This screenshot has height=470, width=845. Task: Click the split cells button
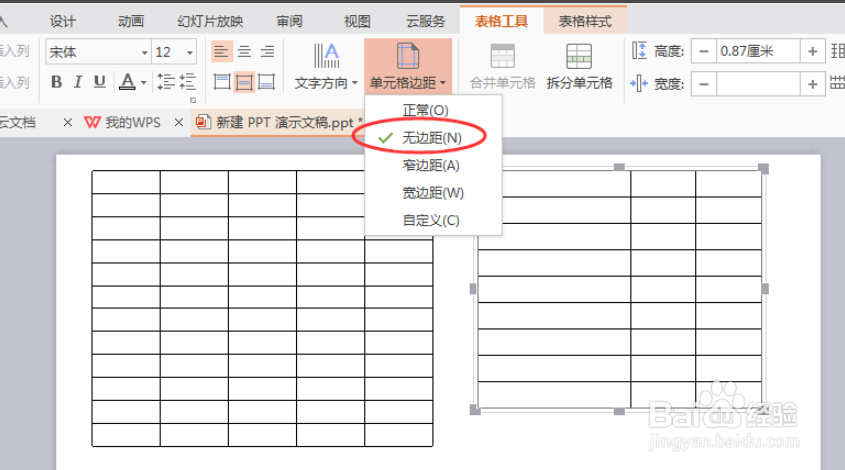579,66
